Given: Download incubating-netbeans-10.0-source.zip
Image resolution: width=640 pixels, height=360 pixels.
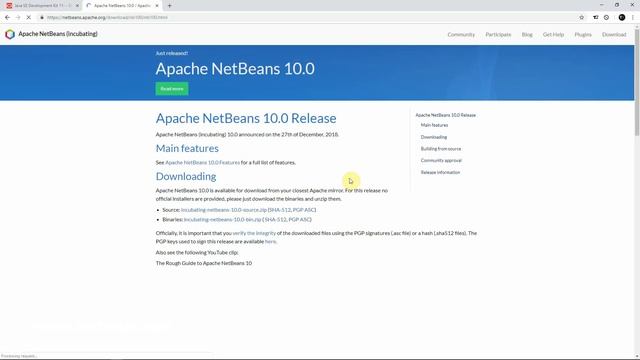Looking at the screenshot, I should pos(224,210).
